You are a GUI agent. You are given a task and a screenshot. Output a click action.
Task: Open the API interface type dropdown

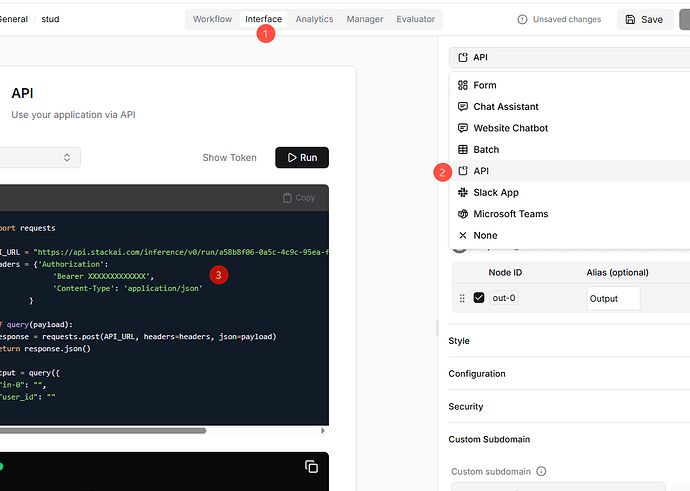click(x=569, y=58)
